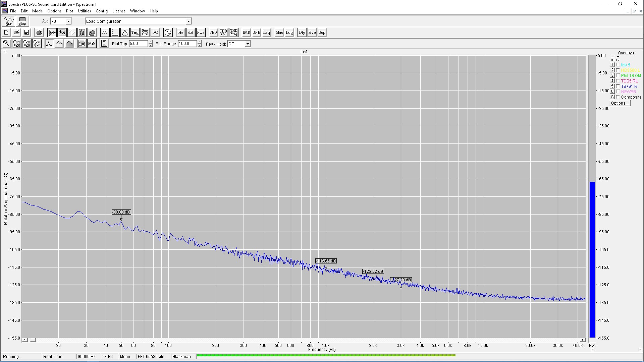Click the overlays Options... button
Screen dimensions: 644x362
620,103
